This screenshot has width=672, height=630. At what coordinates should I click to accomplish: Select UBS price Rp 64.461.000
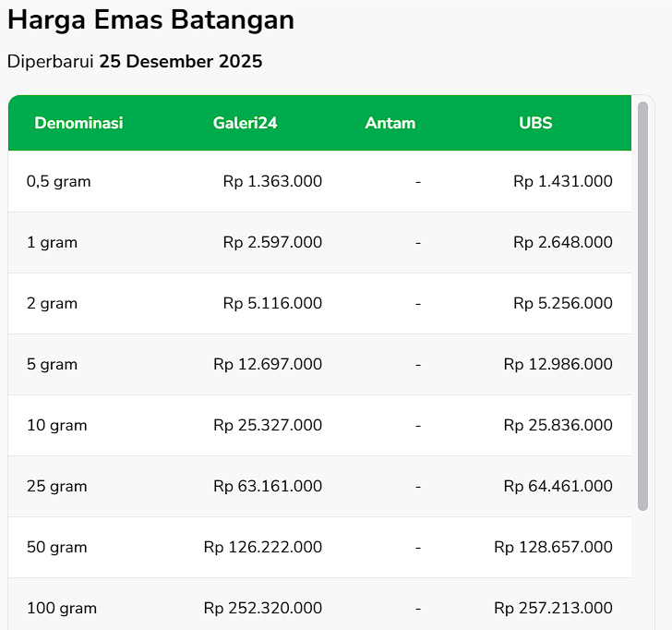point(558,486)
